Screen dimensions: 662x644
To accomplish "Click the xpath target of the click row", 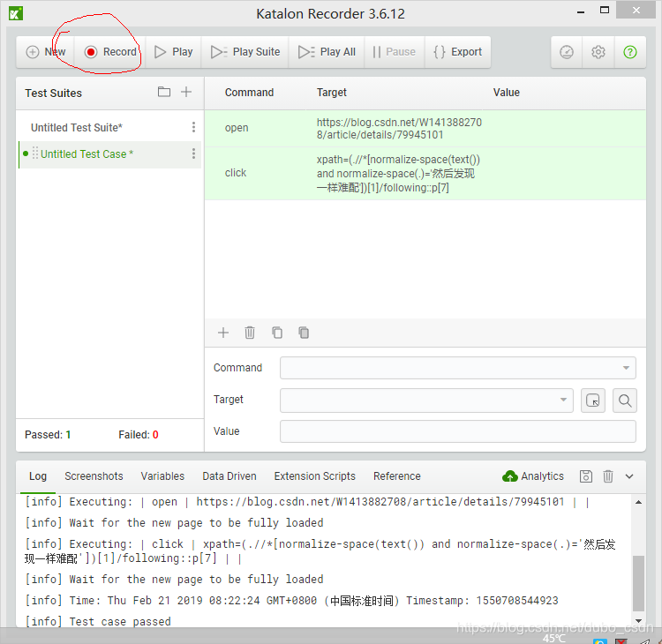I will pyautogui.click(x=398, y=174).
